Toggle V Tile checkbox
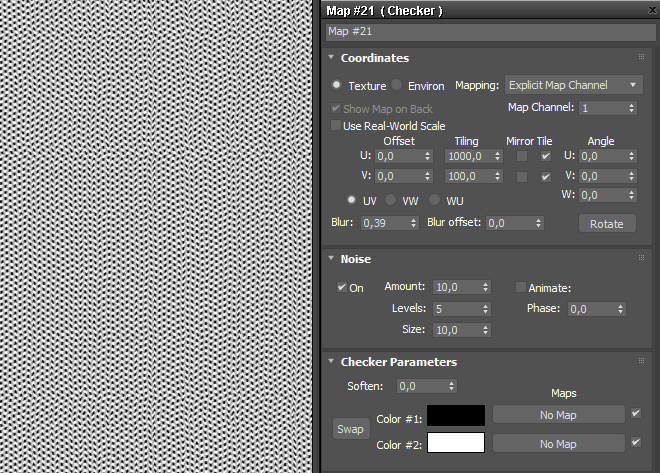Viewport: 660px width, 473px height. [546, 177]
